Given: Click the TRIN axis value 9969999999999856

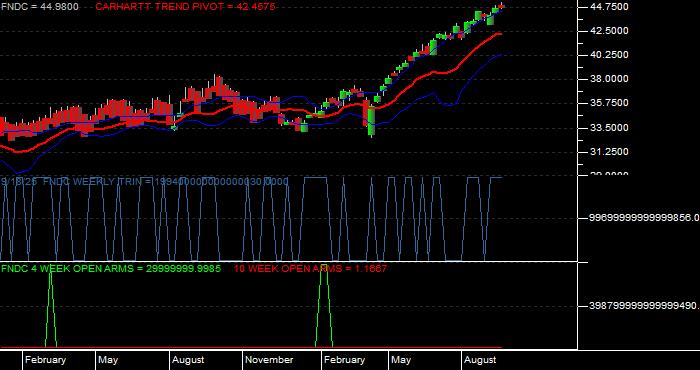Looking at the screenshot, I should 644,218.
